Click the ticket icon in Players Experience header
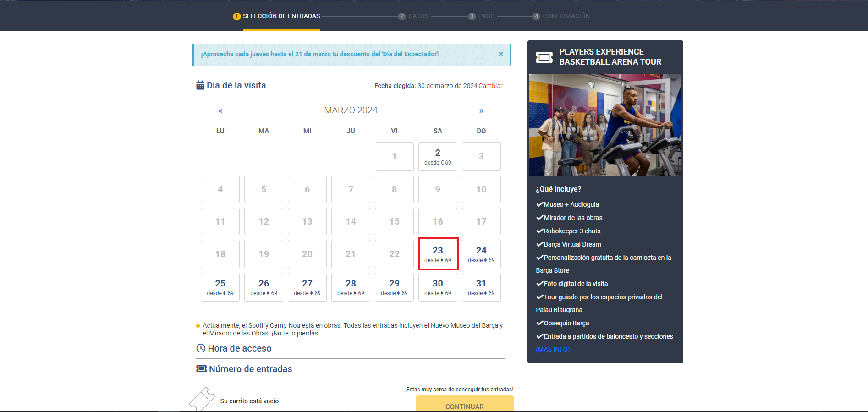The image size is (868, 412). (544, 57)
